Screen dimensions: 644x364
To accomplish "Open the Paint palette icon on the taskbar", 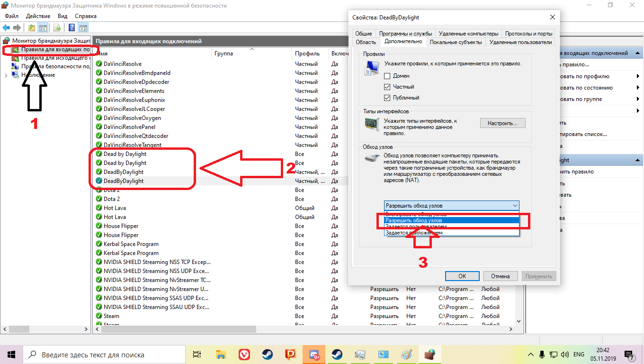I will pyautogui.click(x=406, y=355).
